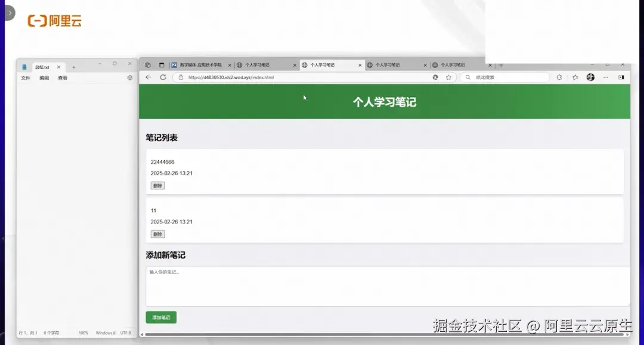Toggle the reader mode icon in address bar

coord(435,77)
